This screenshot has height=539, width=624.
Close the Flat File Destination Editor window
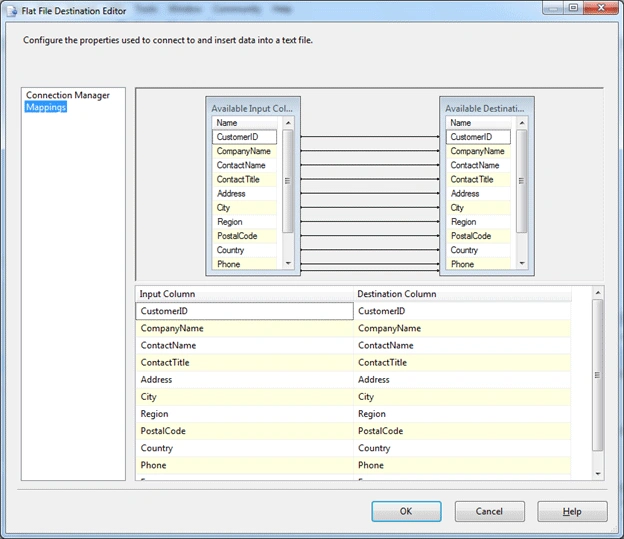point(601,8)
